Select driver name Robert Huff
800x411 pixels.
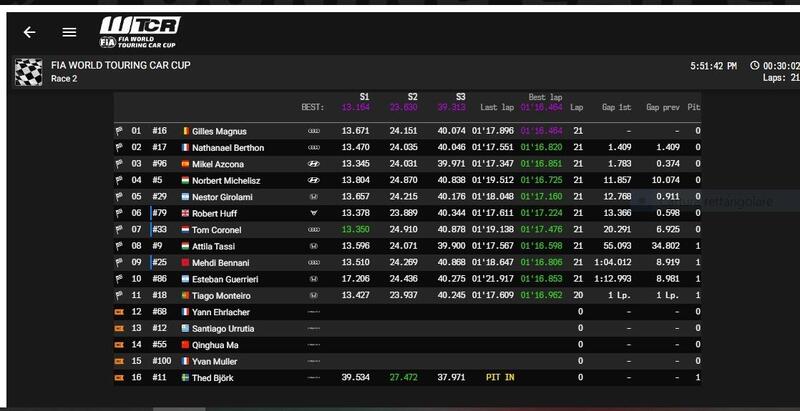pyautogui.click(x=214, y=214)
